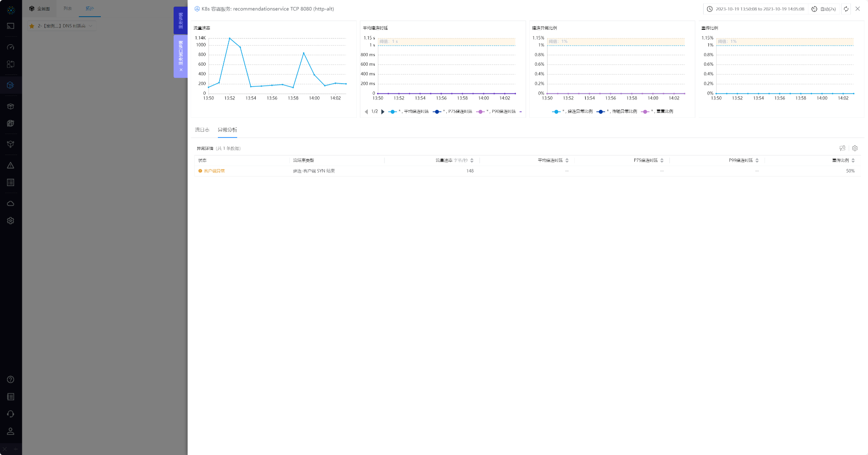868x455 pixels.
Task: Select the 异常分析 tab
Action: (x=227, y=130)
